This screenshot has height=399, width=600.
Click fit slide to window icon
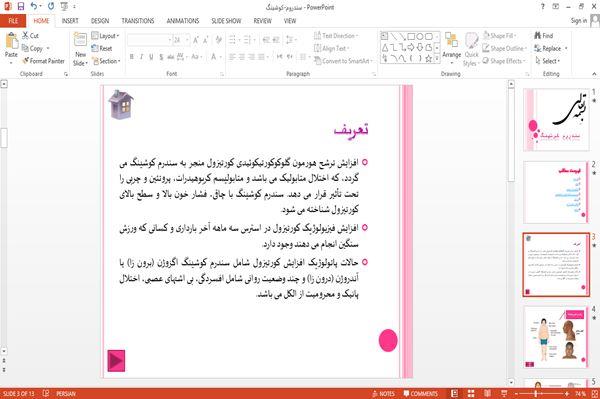tap(595, 393)
